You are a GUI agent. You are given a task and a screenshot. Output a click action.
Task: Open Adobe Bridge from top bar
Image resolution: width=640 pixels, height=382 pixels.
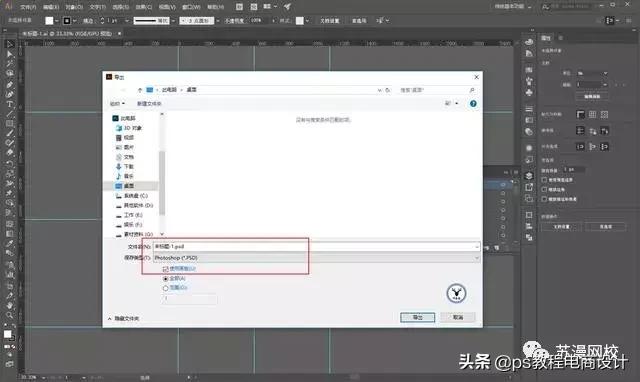click(x=240, y=7)
